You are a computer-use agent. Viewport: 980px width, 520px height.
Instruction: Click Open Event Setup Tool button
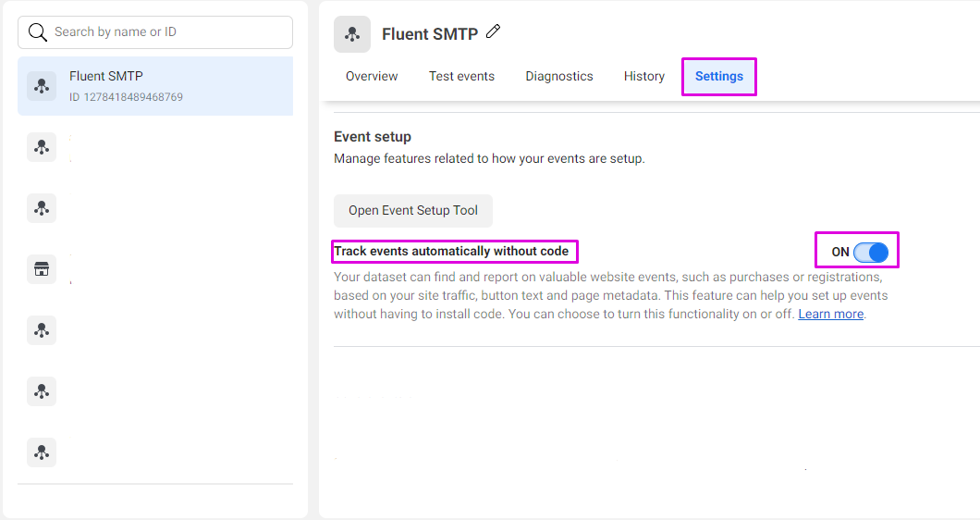tap(413, 210)
